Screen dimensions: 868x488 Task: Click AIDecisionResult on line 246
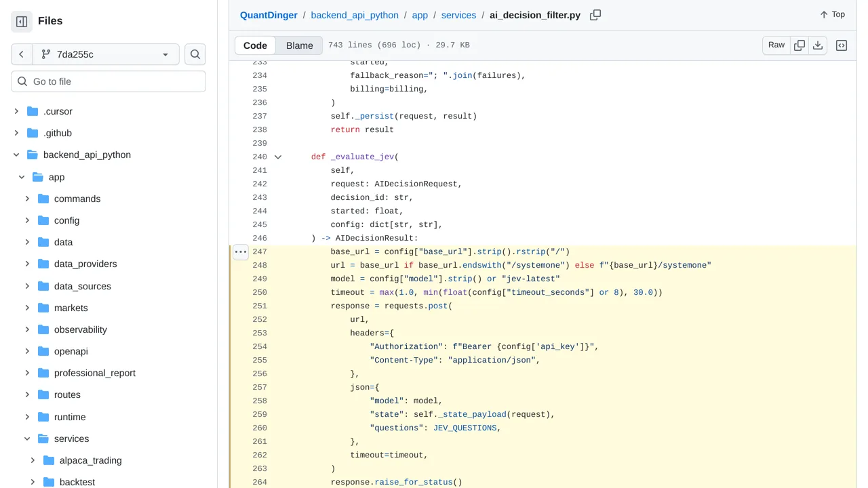coord(374,238)
